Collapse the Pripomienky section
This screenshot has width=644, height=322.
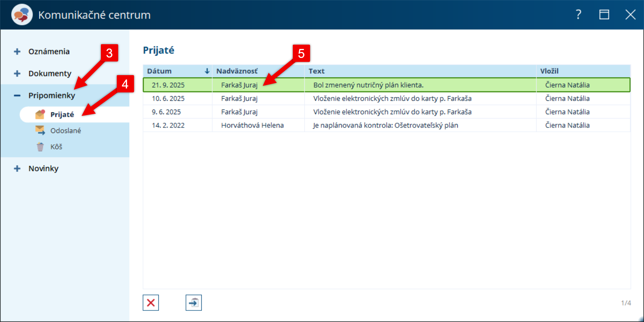click(17, 95)
